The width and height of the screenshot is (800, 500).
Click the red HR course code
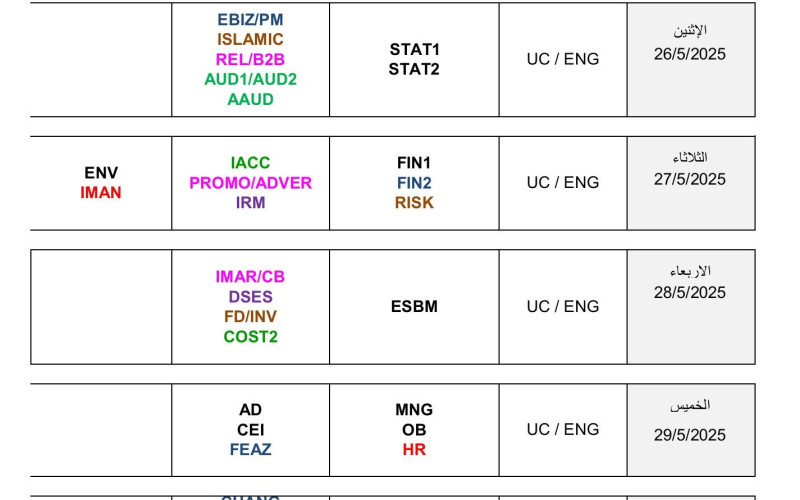tap(414, 450)
